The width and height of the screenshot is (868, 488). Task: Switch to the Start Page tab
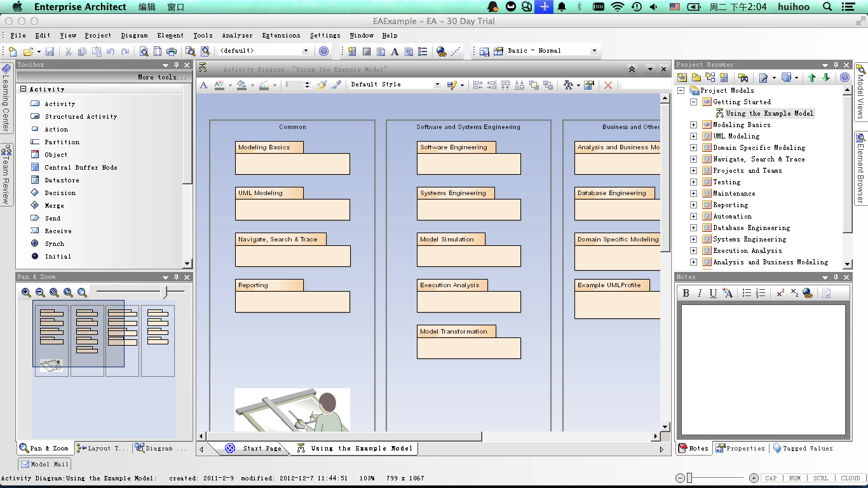pos(261,449)
